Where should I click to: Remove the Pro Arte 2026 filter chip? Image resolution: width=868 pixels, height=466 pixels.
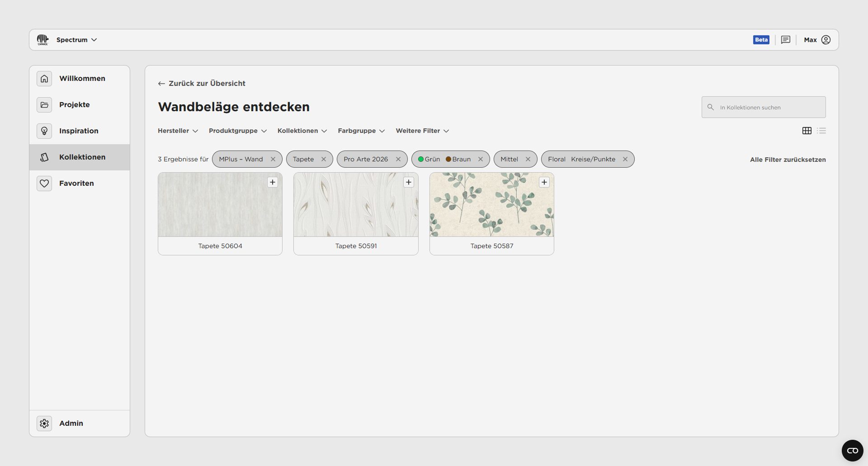(x=398, y=159)
